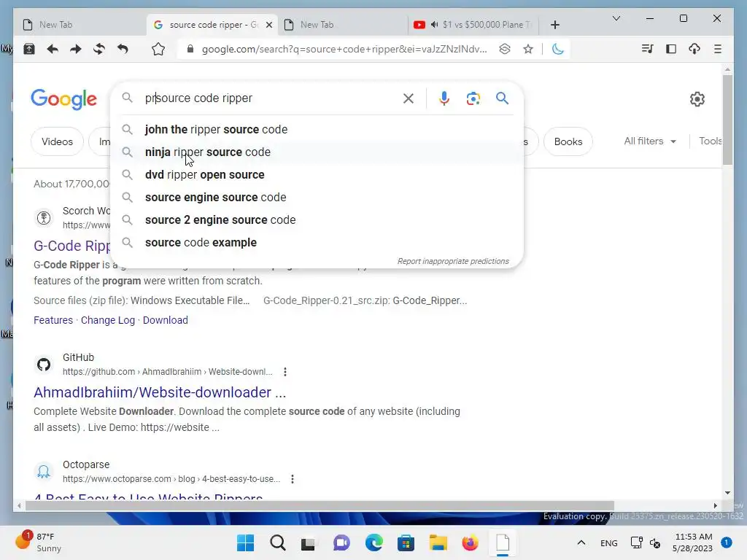The height and width of the screenshot is (560, 747).
Task: Choose suggestion source engine source code
Action: 317,197
